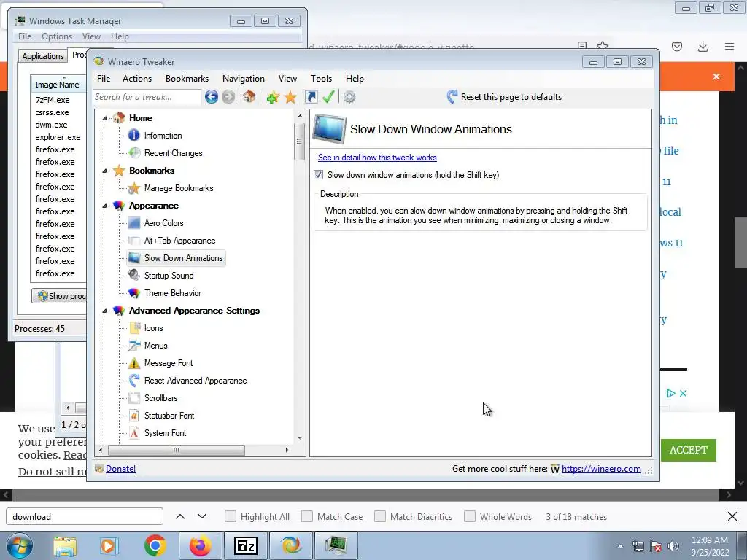Collapse the Bookmarks tree node
Viewport: 747px width, 560px height.
pyautogui.click(x=105, y=171)
